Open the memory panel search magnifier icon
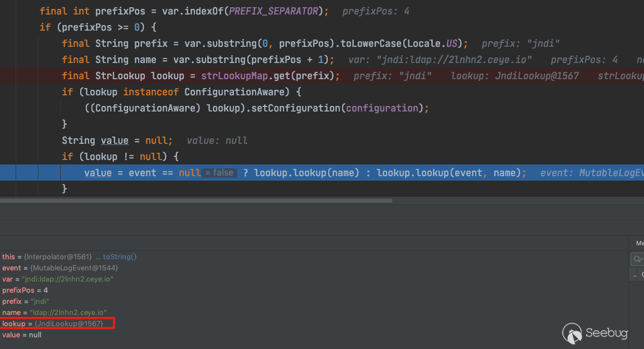The height and width of the screenshot is (349, 644). point(637,259)
